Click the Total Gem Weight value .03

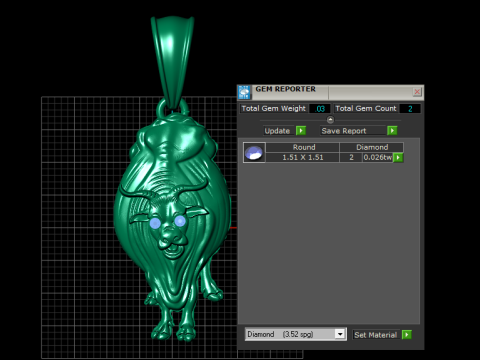320,109
